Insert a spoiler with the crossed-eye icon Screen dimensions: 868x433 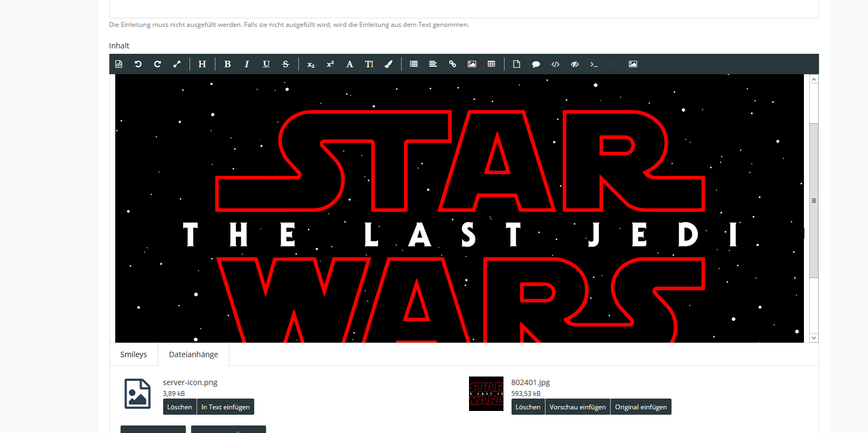575,64
